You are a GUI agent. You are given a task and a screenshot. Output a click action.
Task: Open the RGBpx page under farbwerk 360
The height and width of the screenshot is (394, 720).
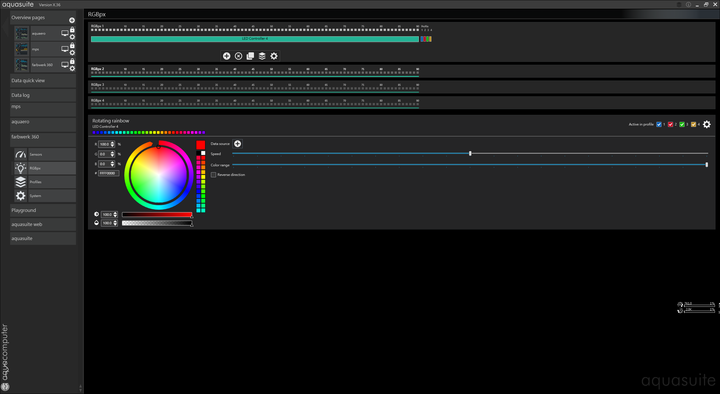coord(52,168)
